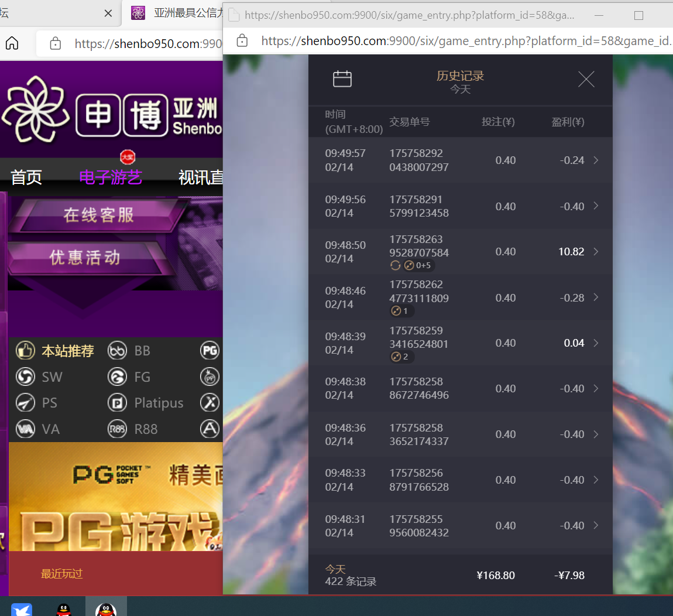Click the 最近玩过 link
Viewport: 673px width, 616px height.
click(61, 573)
